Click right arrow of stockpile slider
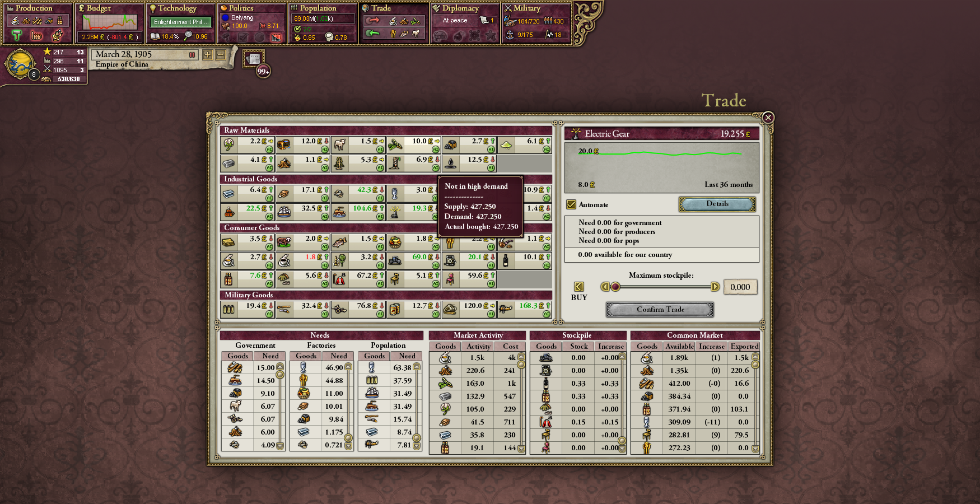 [715, 287]
